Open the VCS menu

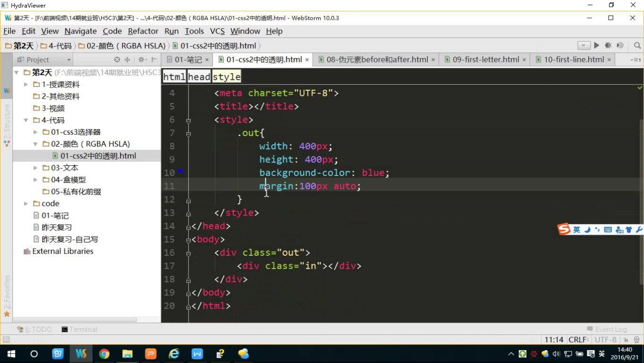coord(217,31)
